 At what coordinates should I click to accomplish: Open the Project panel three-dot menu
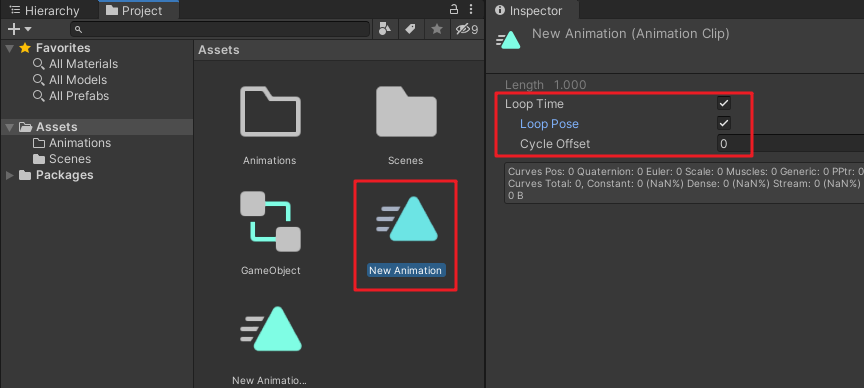471,9
